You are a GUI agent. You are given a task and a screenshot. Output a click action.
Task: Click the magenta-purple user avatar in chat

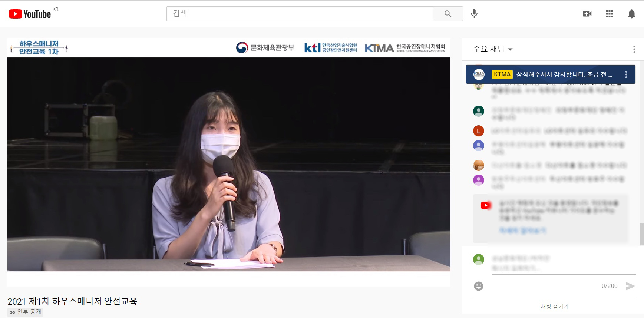click(479, 180)
